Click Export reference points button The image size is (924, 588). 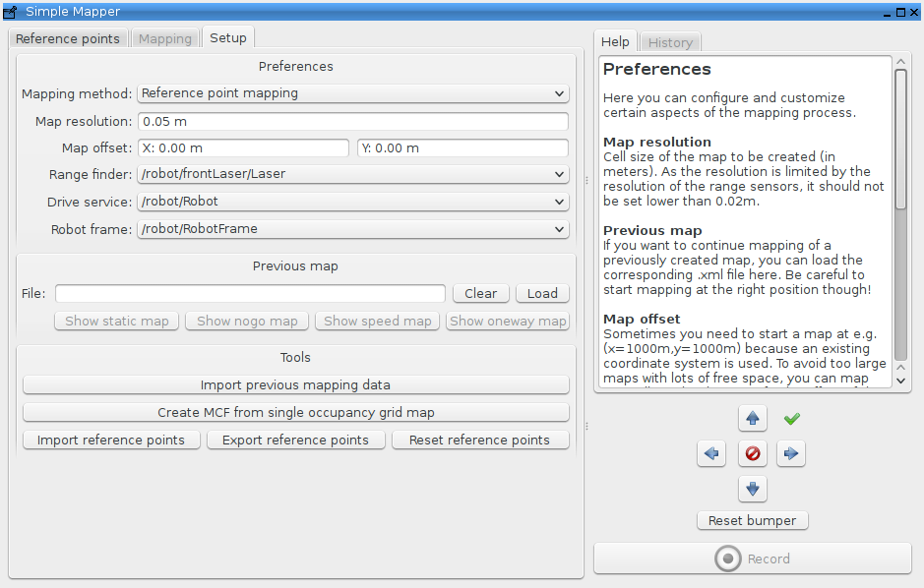click(x=295, y=440)
